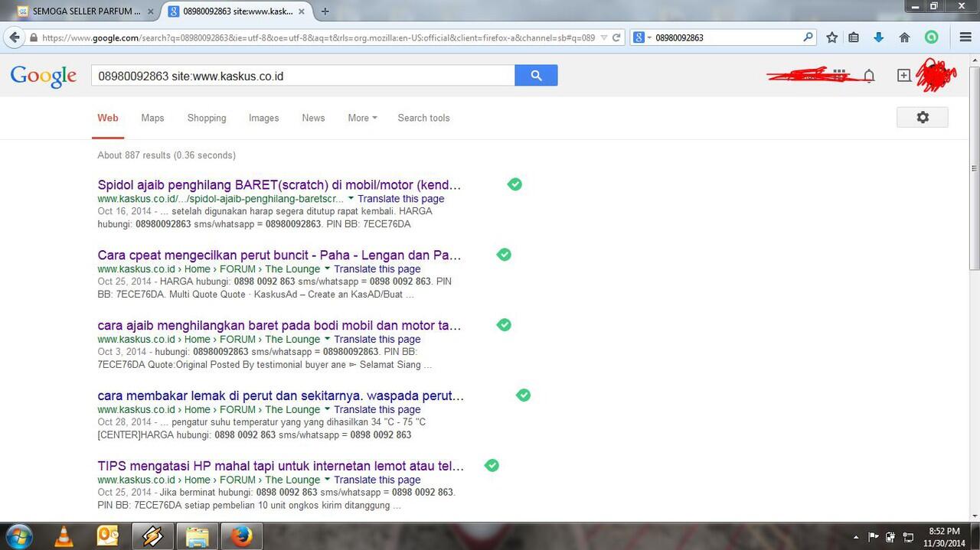Translate the Cara cpeat result page
This screenshot has width=980, height=550.
pos(377,269)
